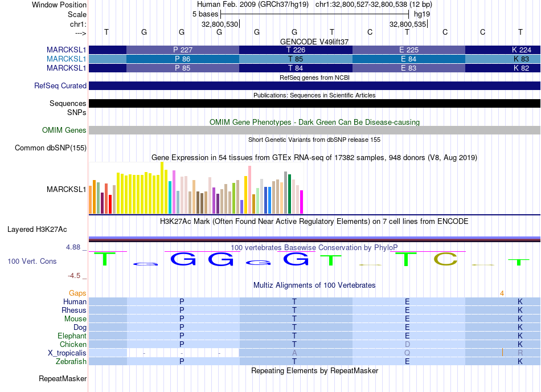Click the Chicken species label

(73, 344)
